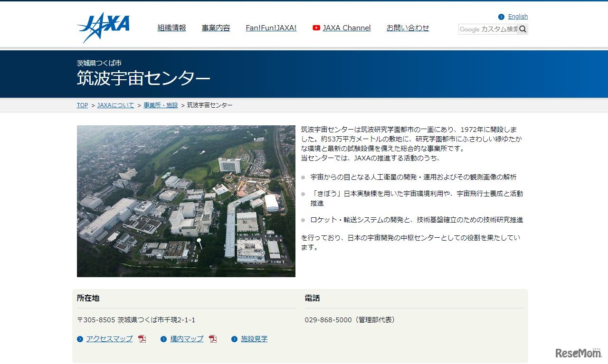Click the YouTube icon beside JAXA Channel
The image size is (608, 364).
[316, 28]
